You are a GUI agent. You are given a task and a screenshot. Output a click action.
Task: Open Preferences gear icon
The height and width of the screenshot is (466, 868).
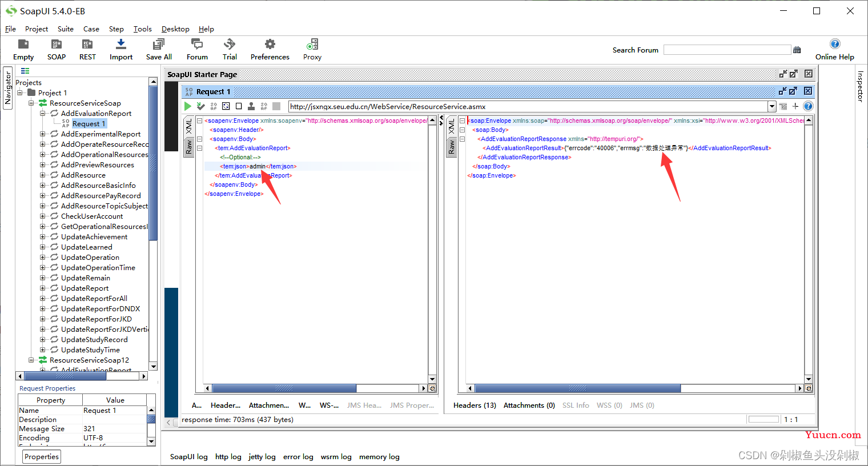270,50
